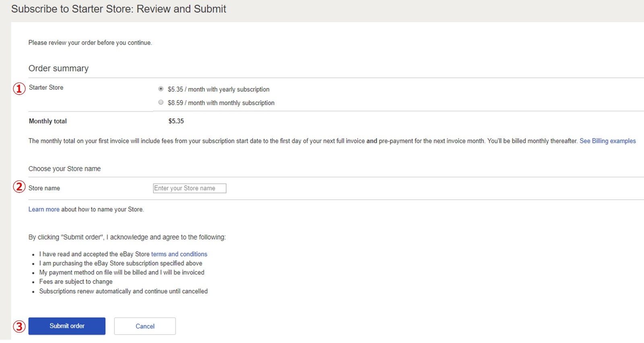Click the Monthly total label

tap(47, 121)
